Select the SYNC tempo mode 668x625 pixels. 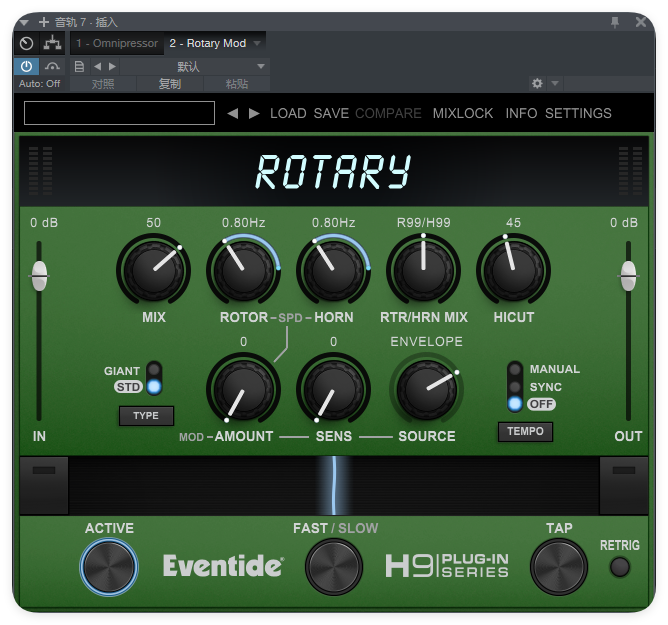tap(515, 387)
